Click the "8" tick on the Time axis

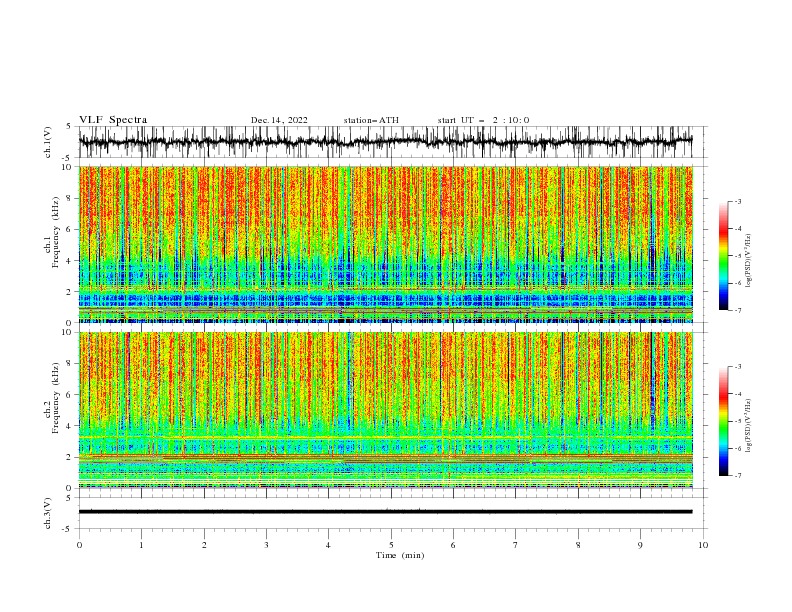click(x=578, y=545)
